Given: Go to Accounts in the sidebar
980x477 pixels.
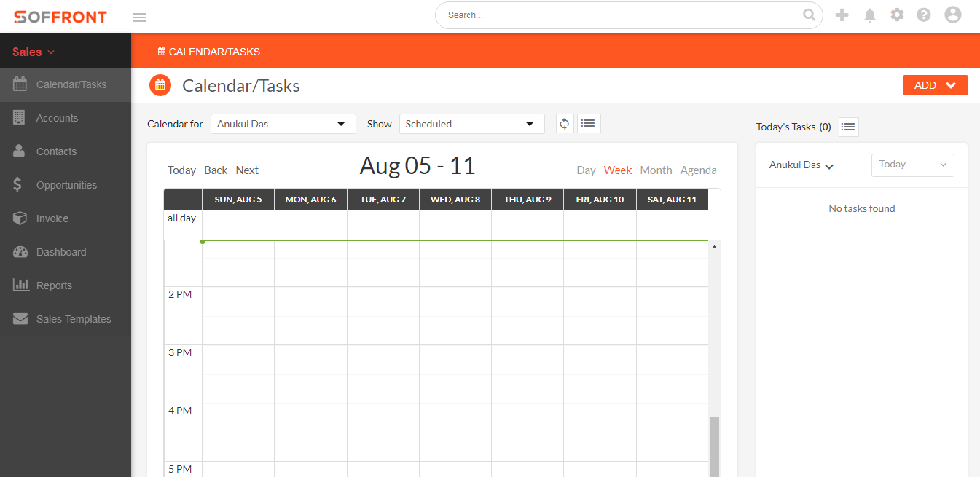Looking at the screenshot, I should pos(66,118).
